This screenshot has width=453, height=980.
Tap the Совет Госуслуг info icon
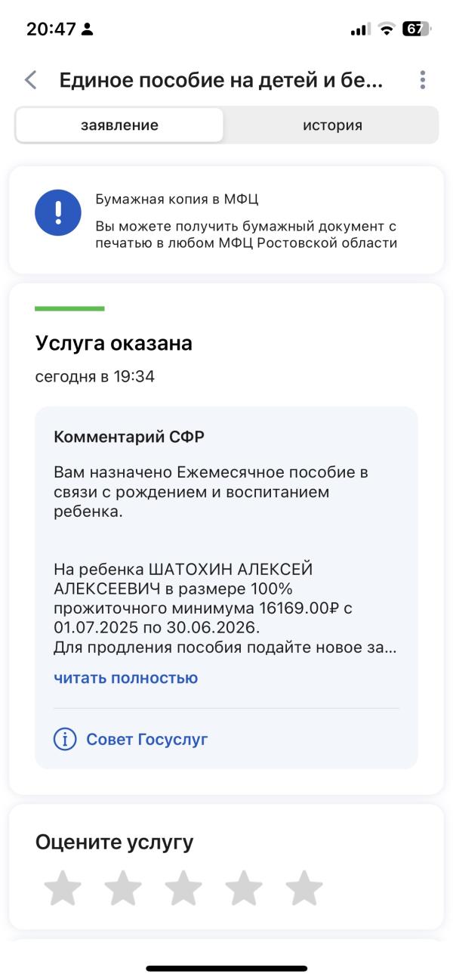(x=66, y=739)
